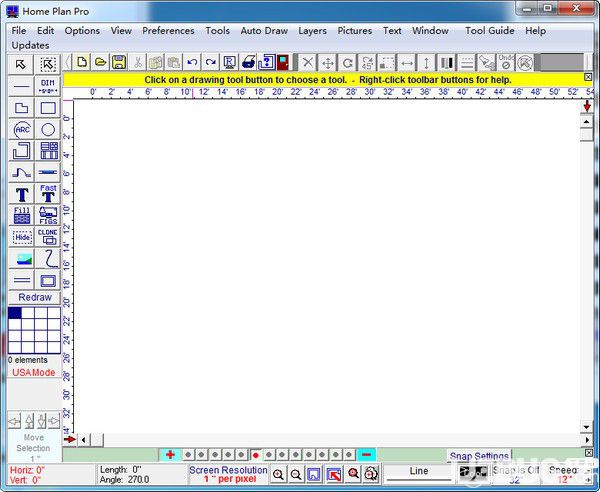Click the red minus decrease button
Screen dimensions: 600x492
(366, 455)
